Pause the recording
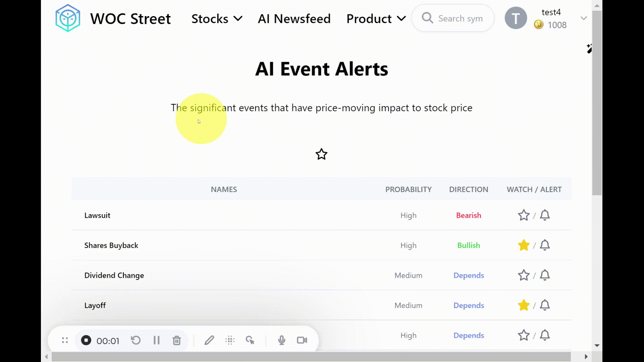The image size is (644, 362). pos(156,340)
